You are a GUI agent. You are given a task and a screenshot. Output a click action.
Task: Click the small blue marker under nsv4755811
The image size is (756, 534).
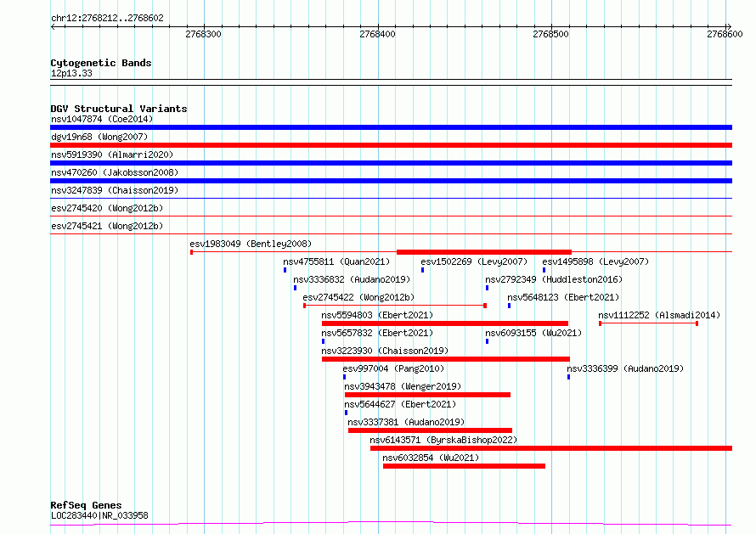coord(285,270)
